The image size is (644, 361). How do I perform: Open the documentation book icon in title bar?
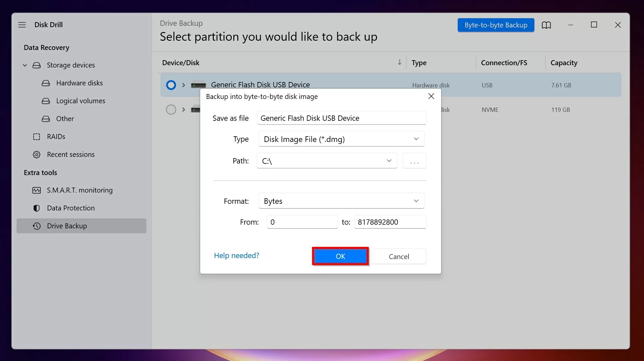coord(547,25)
